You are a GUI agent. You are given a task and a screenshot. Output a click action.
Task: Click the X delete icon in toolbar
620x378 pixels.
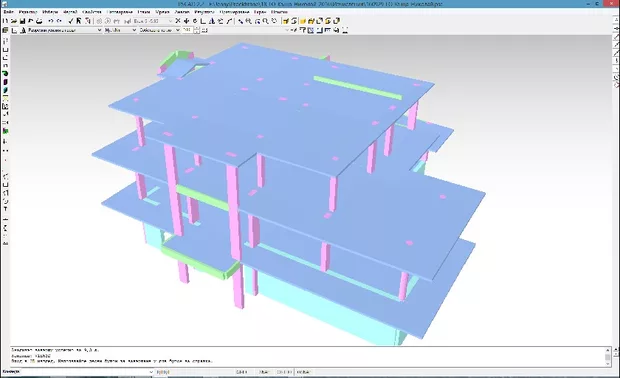point(178,21)
